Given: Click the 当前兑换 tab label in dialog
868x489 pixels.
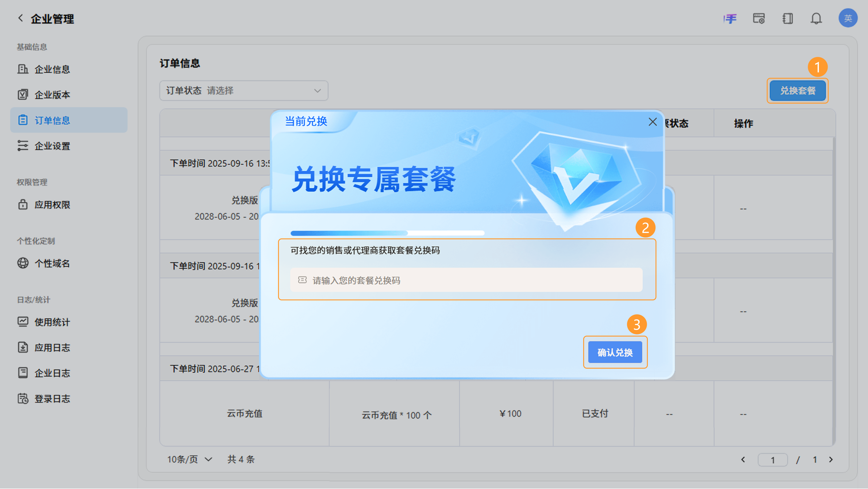Looking at the screenshot, I should coord(306,121).
